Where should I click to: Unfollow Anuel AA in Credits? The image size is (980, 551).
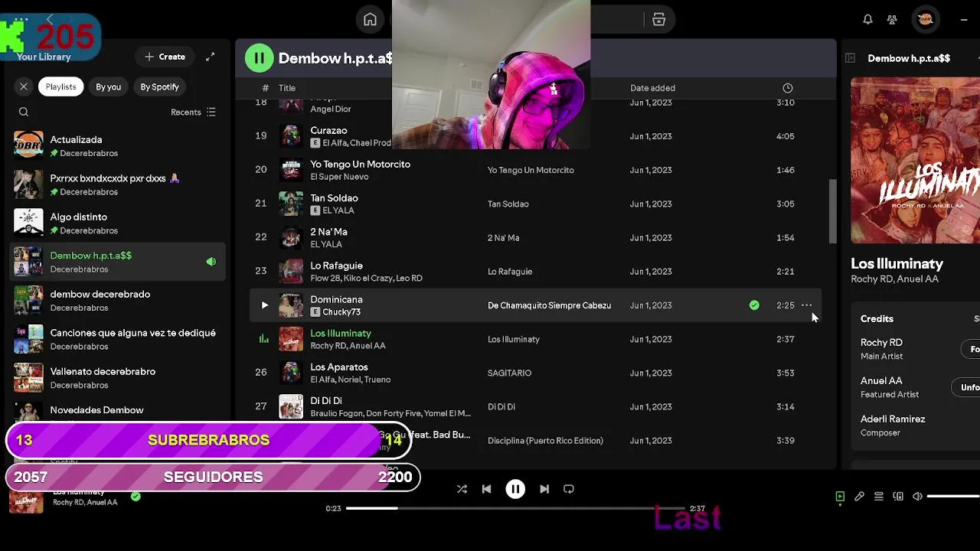point(968,387)
